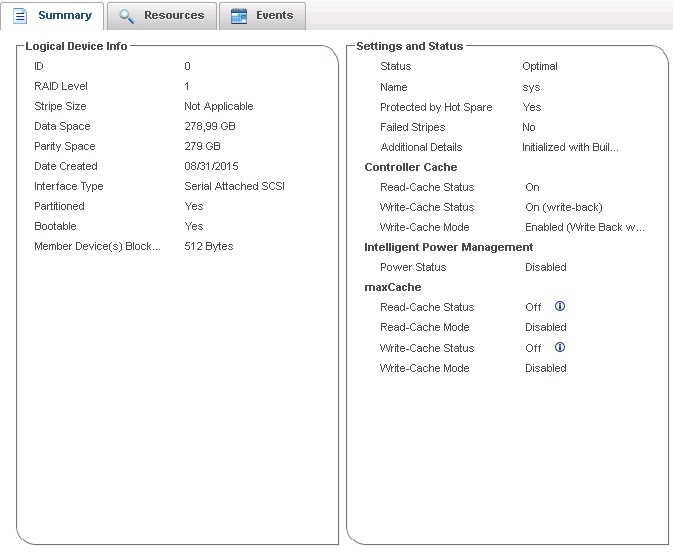The width and height of the screenshot is (673, 555).
Task: Click the 'Member Device(s) Block...' label
Action: coord(97,246)
